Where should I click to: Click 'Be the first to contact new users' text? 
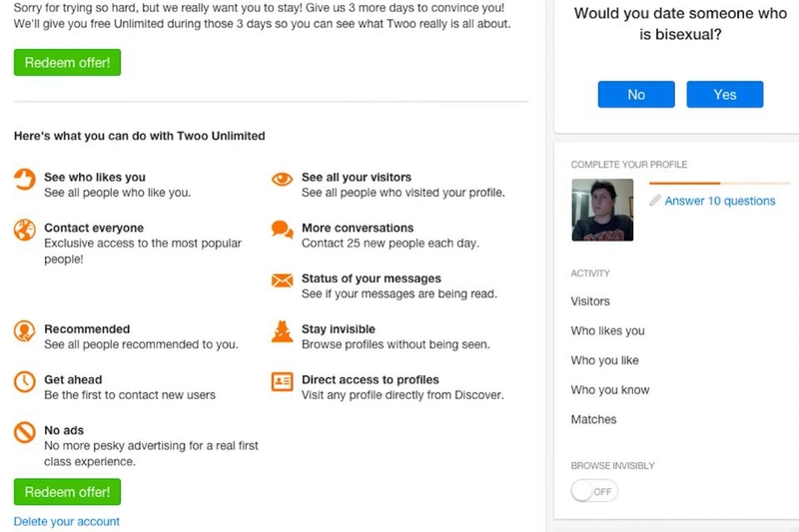[x=130, y=395]
